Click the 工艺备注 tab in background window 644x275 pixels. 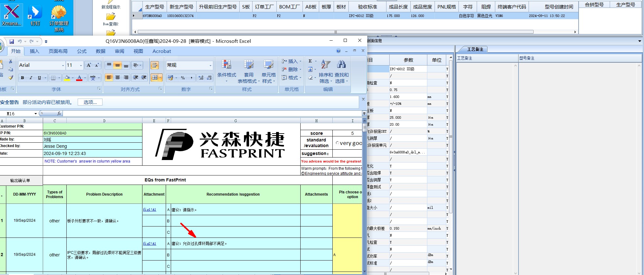475,49
